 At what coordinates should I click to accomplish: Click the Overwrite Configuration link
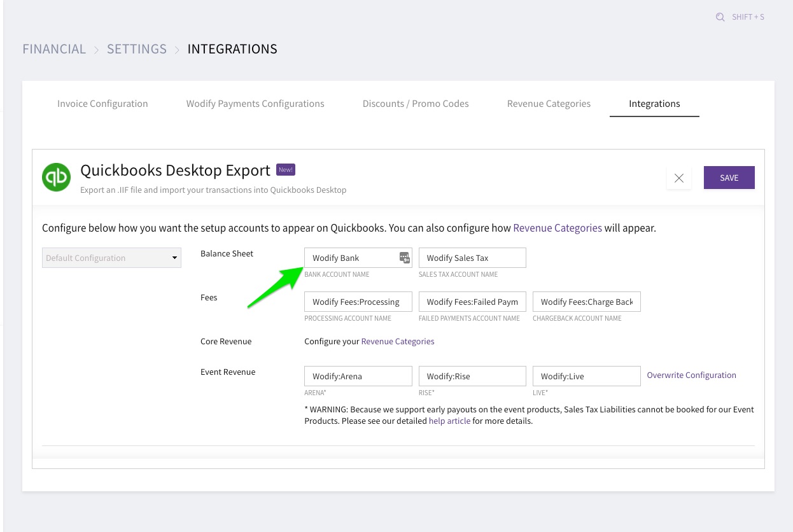[x=692, y=375]
